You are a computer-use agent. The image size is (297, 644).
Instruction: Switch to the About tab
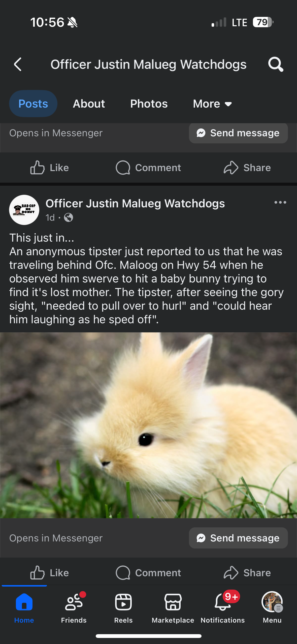(89, 104)
